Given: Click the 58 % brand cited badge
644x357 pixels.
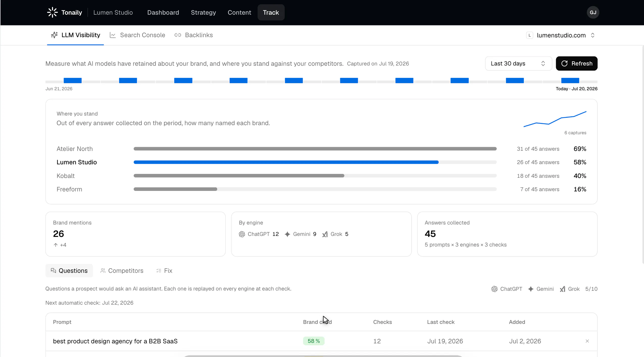Looking at the screenshot, I should point(314,341).
